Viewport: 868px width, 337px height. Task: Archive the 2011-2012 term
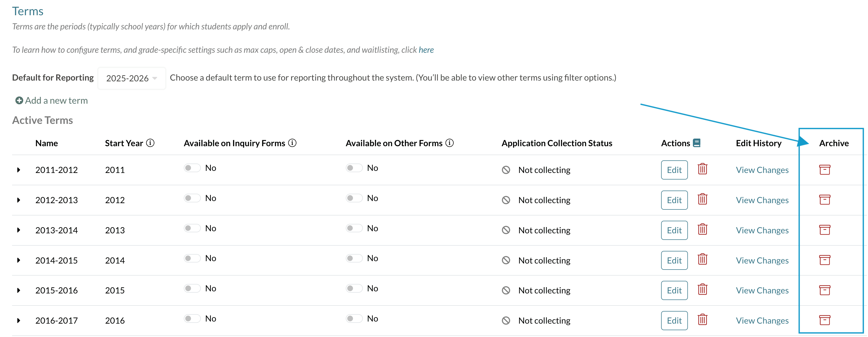(824, 170)
